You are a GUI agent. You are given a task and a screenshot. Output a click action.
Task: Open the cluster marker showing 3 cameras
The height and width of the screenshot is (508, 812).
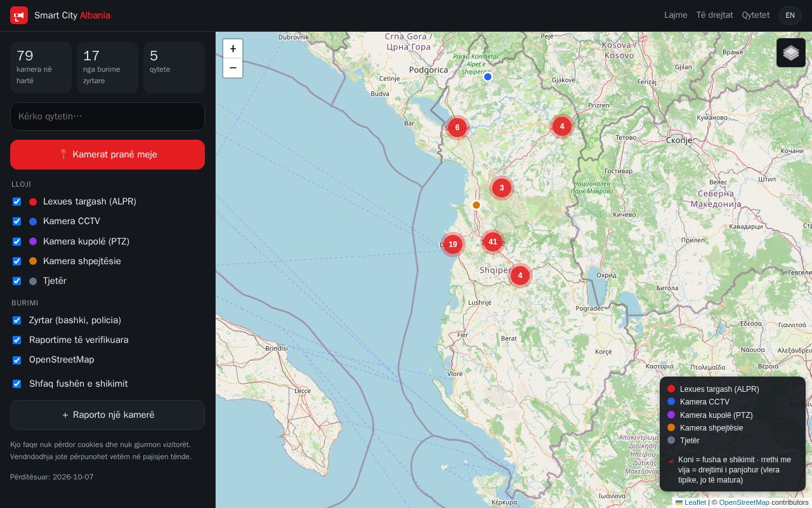click(x=502, y=188)
